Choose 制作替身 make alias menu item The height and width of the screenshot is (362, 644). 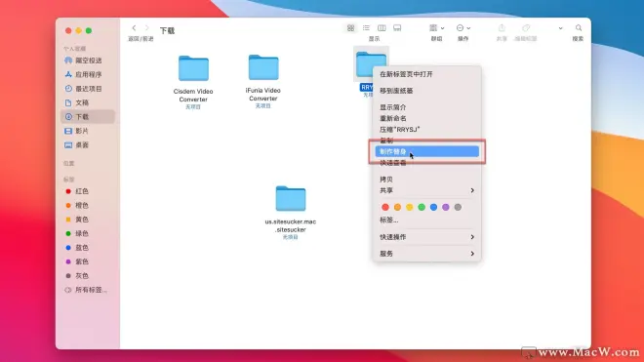[x=426, y=151]
